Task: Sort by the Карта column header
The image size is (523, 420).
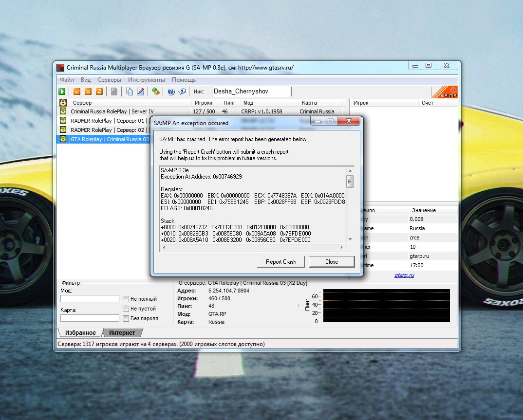Action: click(321, 103)
